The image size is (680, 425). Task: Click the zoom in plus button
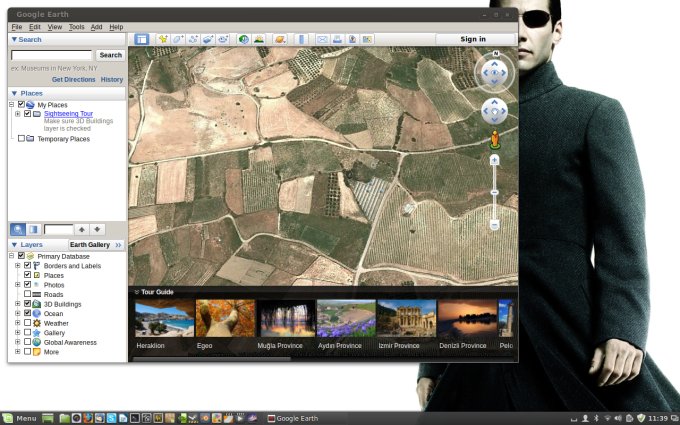click(494, 160)
